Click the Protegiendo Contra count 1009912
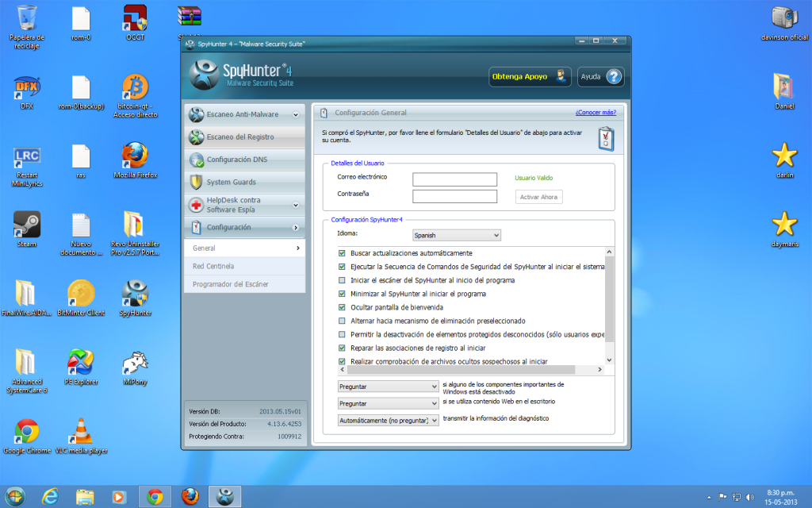The width and height of the screenshot is (812, 508). 289,437
